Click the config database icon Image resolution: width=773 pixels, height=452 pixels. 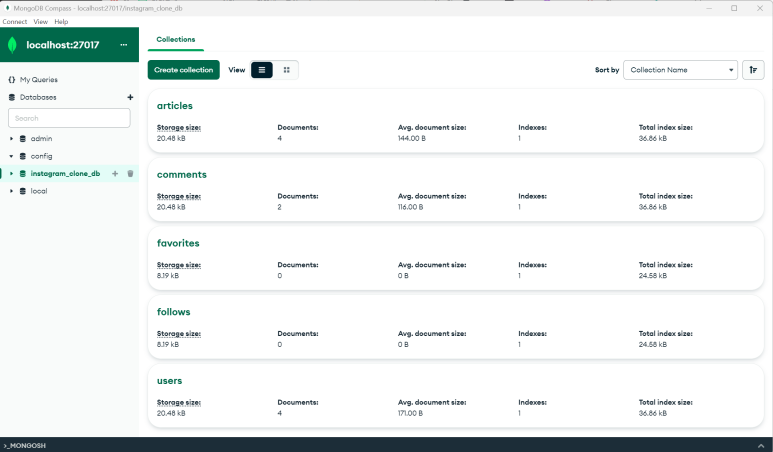23,156
